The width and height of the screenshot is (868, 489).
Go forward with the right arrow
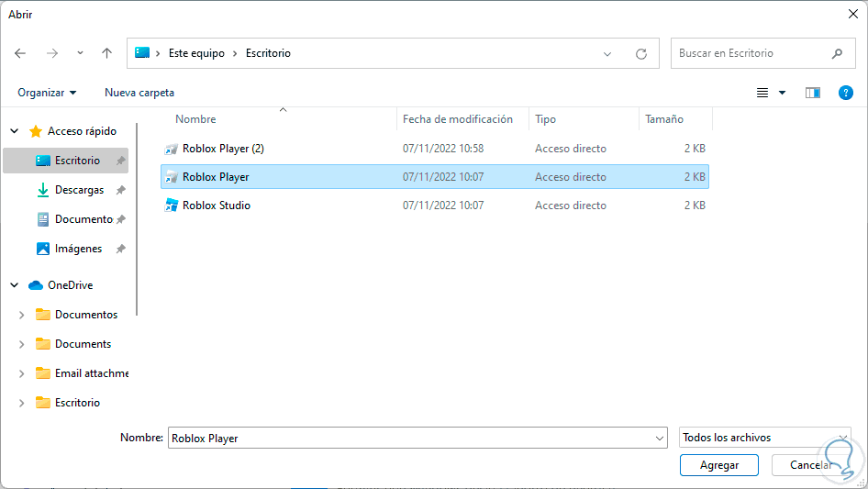(x=52, y=53)
